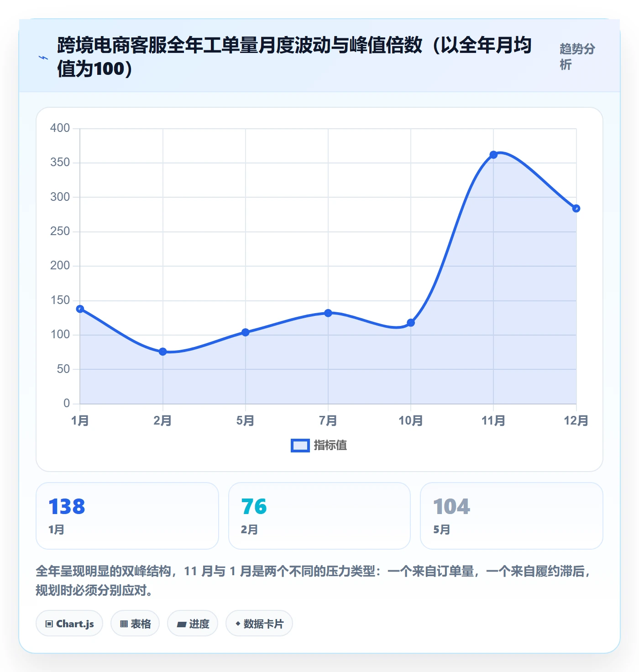This screenshot has height=672, width=639.
Task: Open the 138 1月 data card
Action: (127, 516)
